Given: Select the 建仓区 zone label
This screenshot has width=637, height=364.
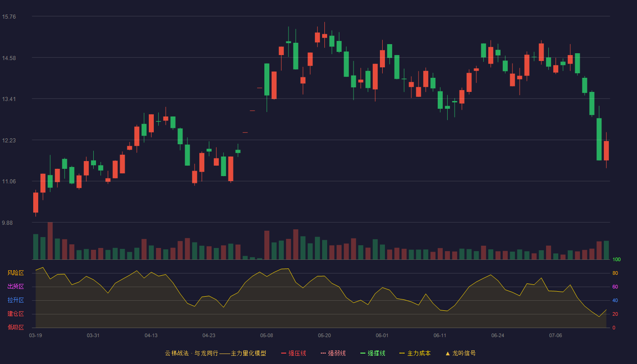Looking at the screenshot, I should click(15, 314).
